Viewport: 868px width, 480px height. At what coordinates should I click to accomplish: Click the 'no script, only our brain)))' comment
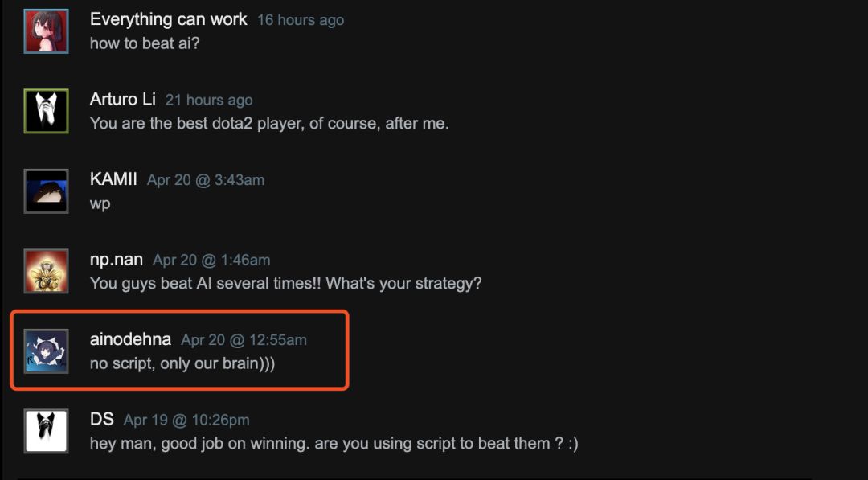click(x=182, y=363)
